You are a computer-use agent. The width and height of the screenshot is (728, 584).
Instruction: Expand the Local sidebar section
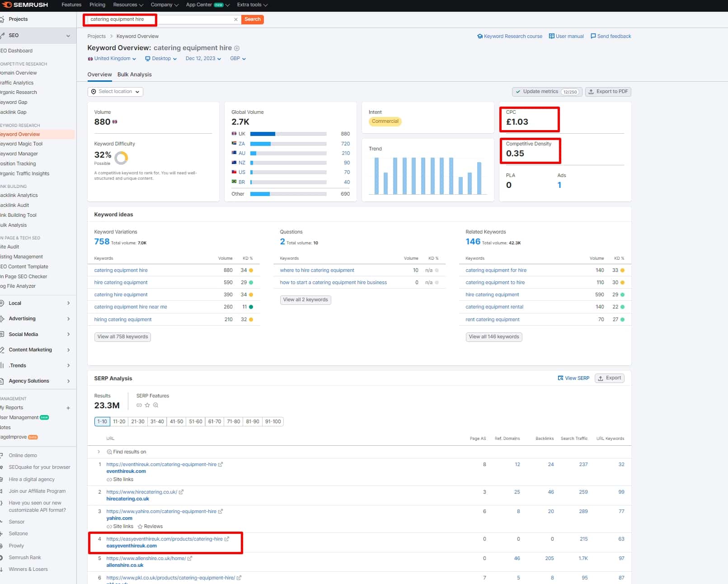(x=69, y=304)
